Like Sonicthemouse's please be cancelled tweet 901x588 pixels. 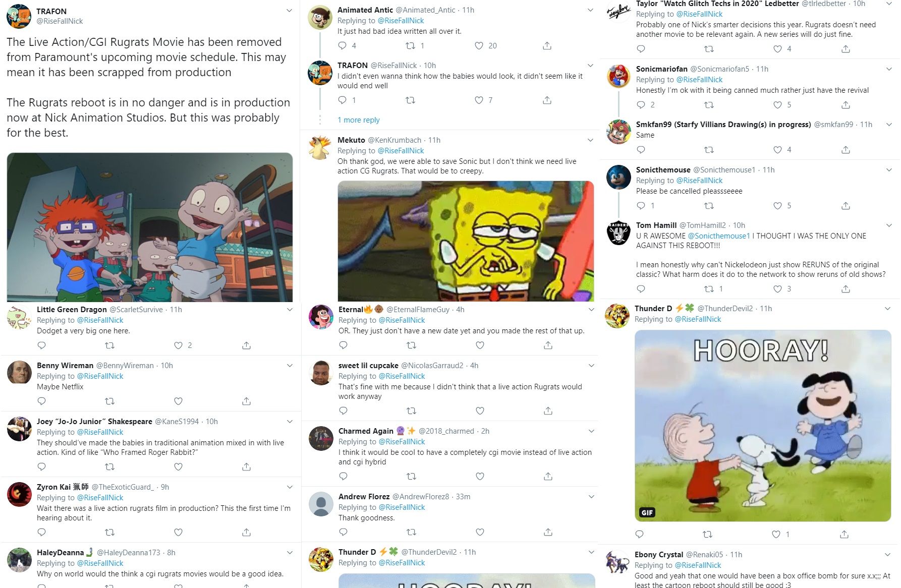(x=777, y=206)
